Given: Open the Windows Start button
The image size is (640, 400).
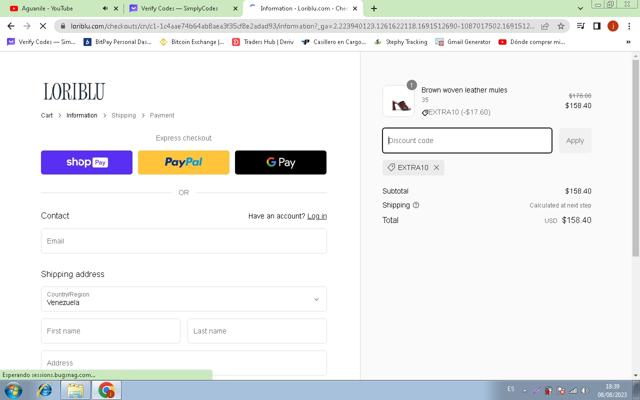Looking at the screenshot, I should [13, 391].
